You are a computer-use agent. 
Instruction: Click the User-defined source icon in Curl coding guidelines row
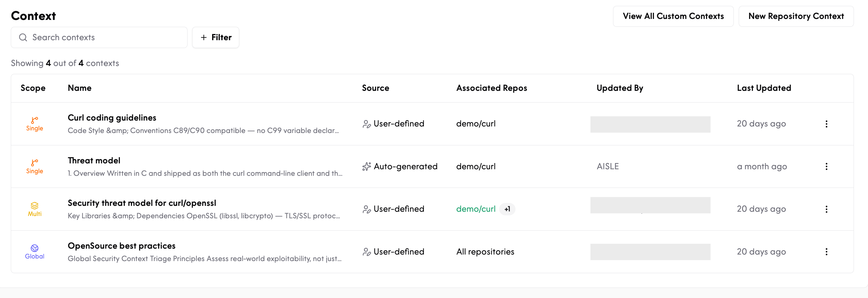click(x=367, y=124)
